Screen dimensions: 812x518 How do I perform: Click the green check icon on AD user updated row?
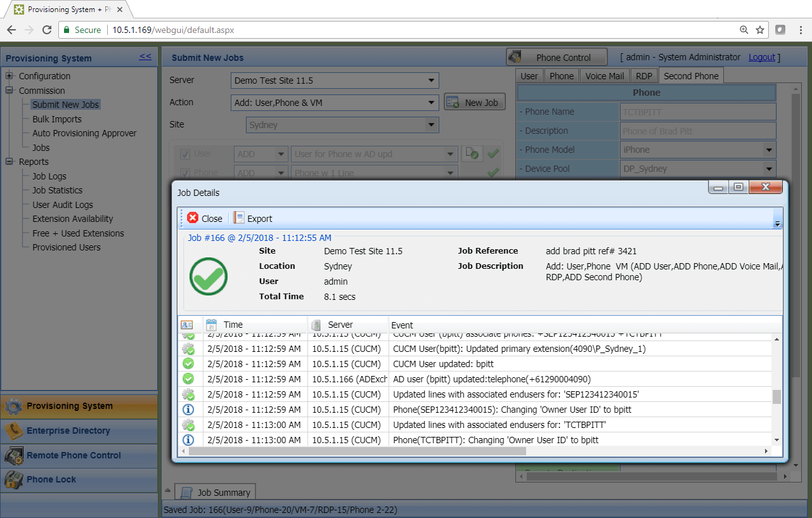pos(188,379)
